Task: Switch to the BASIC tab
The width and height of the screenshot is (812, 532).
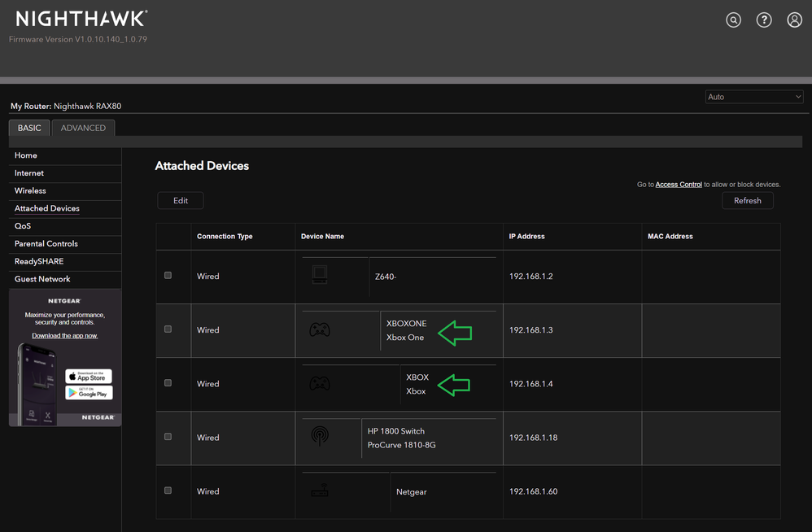Action: pos(29,128)
